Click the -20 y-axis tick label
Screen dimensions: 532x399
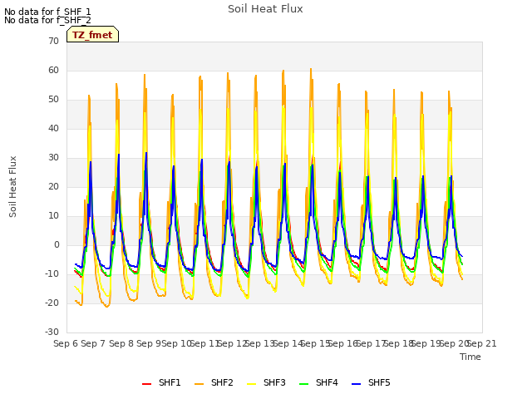pyautogui.click(x=52, y=303)
